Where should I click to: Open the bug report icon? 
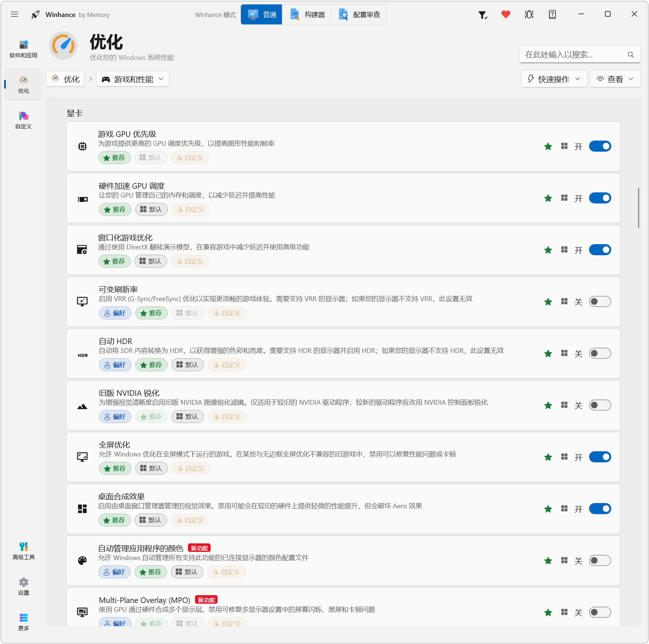click(x=529, y=14)
